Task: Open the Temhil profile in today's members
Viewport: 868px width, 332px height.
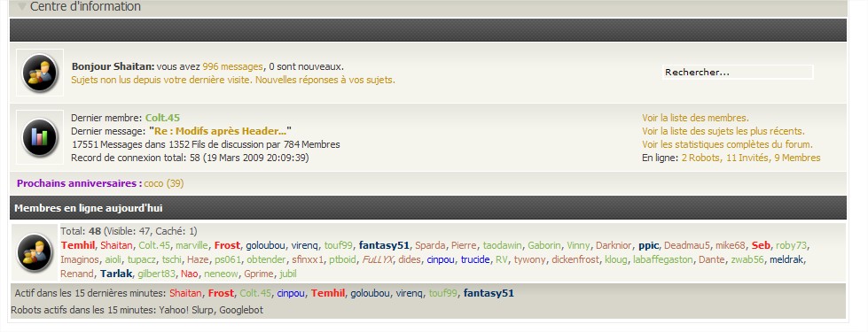Action: click(79, 245)
